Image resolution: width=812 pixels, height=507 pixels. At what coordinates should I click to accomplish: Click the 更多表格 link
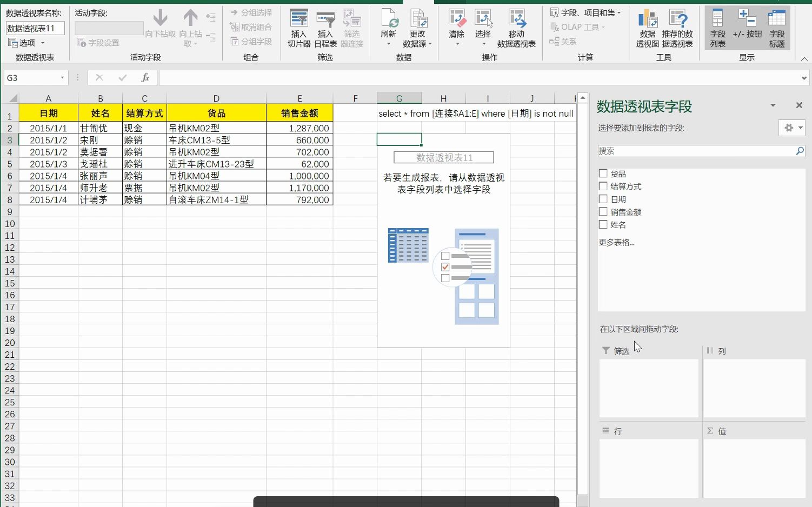tap(616, 242)
